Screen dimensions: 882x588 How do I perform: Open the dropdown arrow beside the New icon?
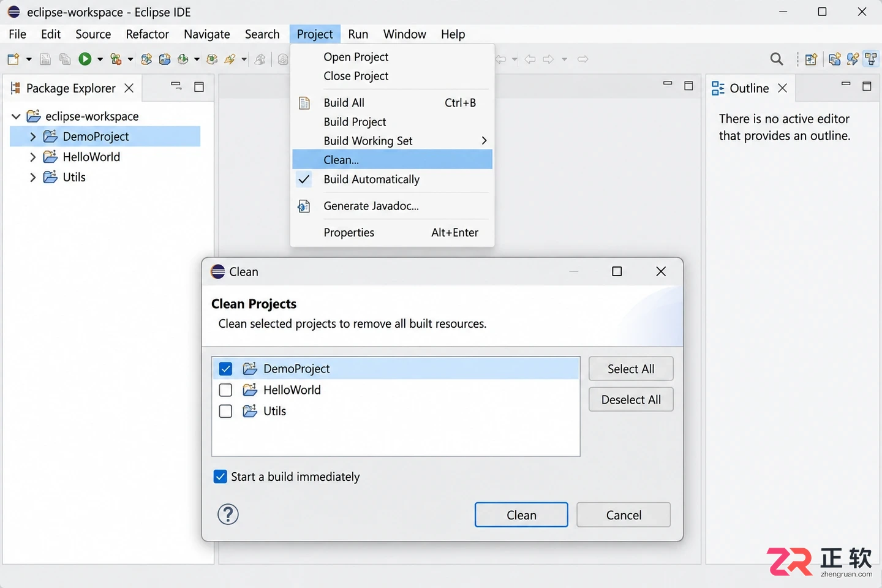tap(29, 59)
